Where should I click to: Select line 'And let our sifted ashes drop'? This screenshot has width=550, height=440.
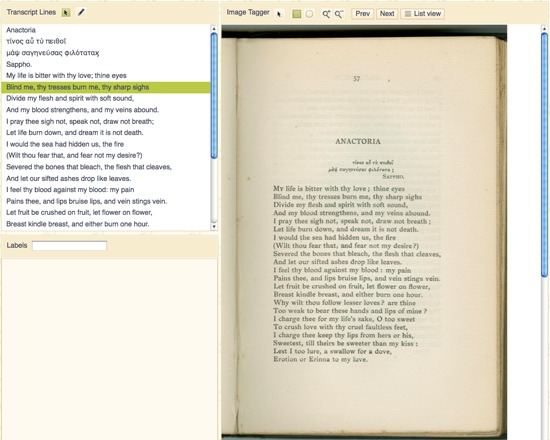(x=106, y=179)
